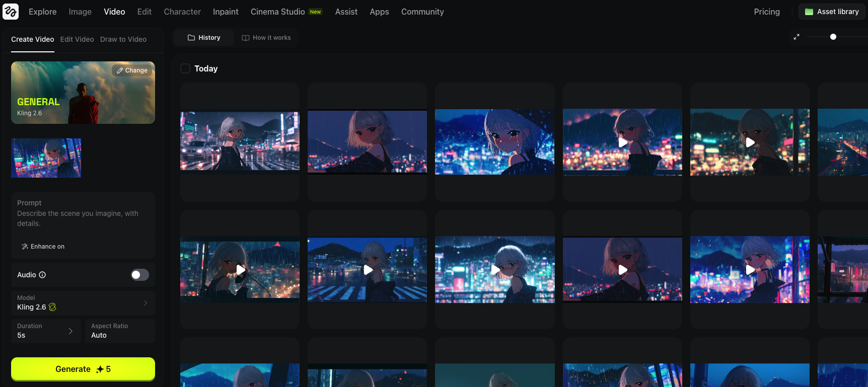Switch to the Draw to Video tab
868x387 pixels.
click(123, 39)
